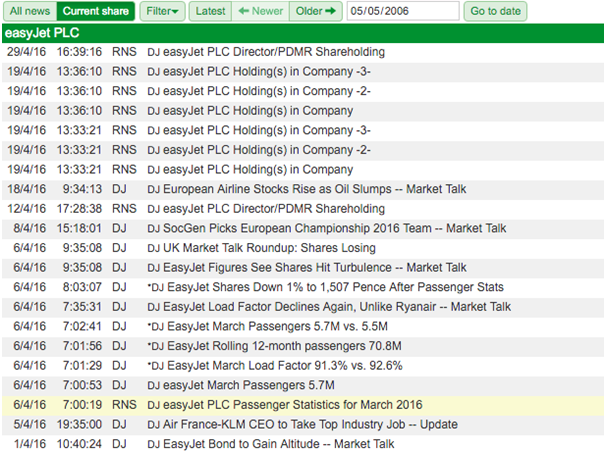Open 13:36:10 Holding(s) in Company -3- story

[x=259, y=72]
